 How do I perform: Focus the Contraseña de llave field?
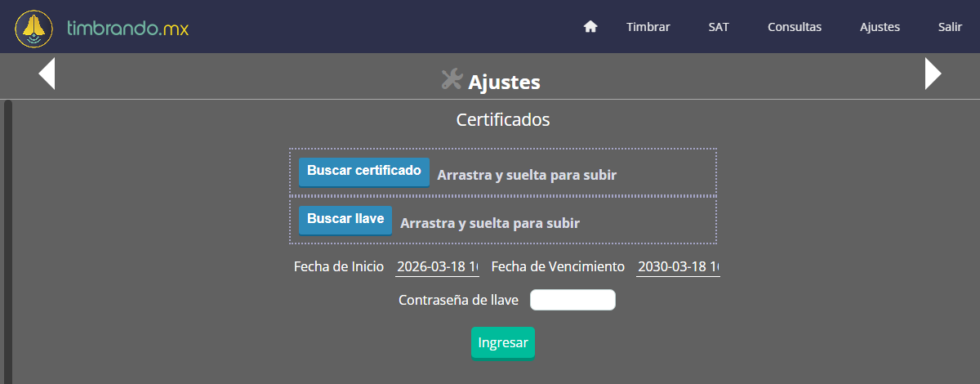(x=572, y=300)
